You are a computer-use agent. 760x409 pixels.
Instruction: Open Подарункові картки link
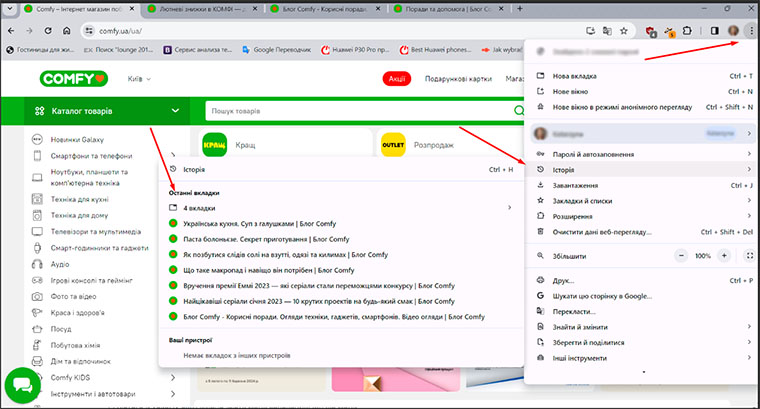tap(458, 79)
